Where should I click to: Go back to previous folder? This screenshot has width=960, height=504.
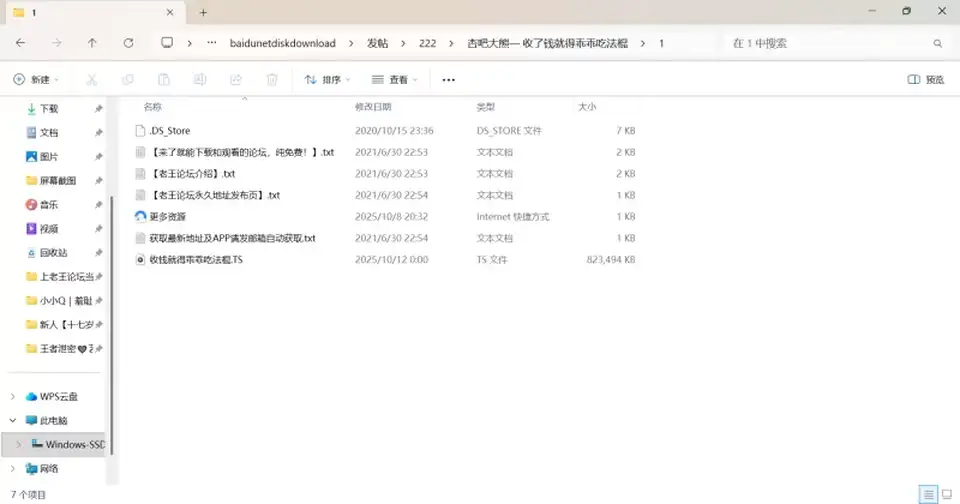[x=20, y=43]
